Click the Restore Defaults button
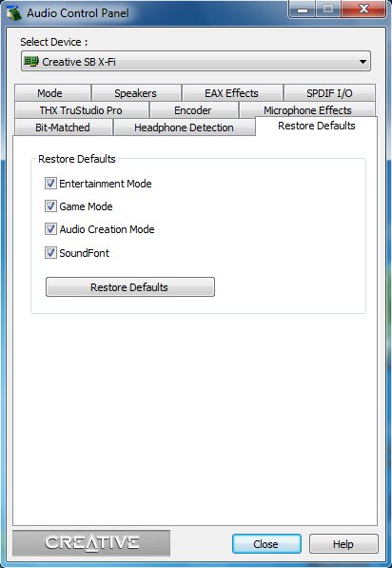Viewport: 392px width, 568px height. click(130, 287)
